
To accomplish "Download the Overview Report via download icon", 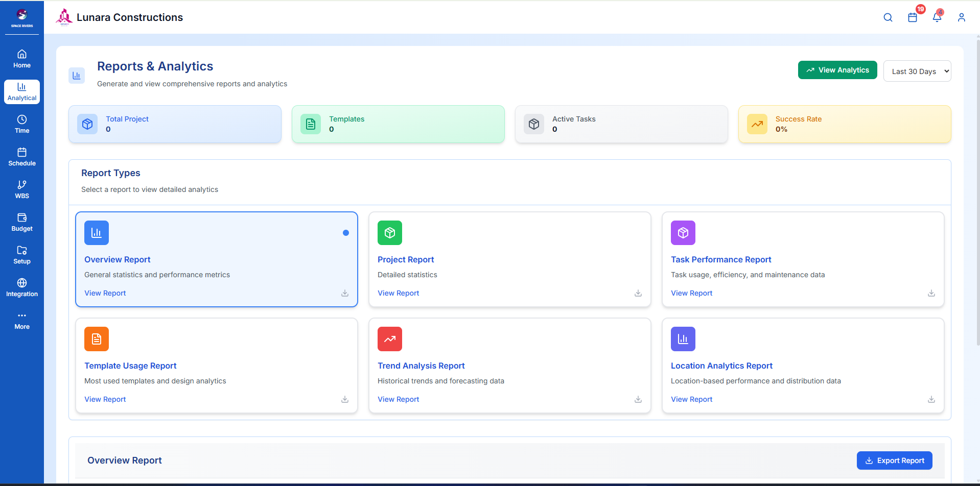I will [x=345, y=293].
